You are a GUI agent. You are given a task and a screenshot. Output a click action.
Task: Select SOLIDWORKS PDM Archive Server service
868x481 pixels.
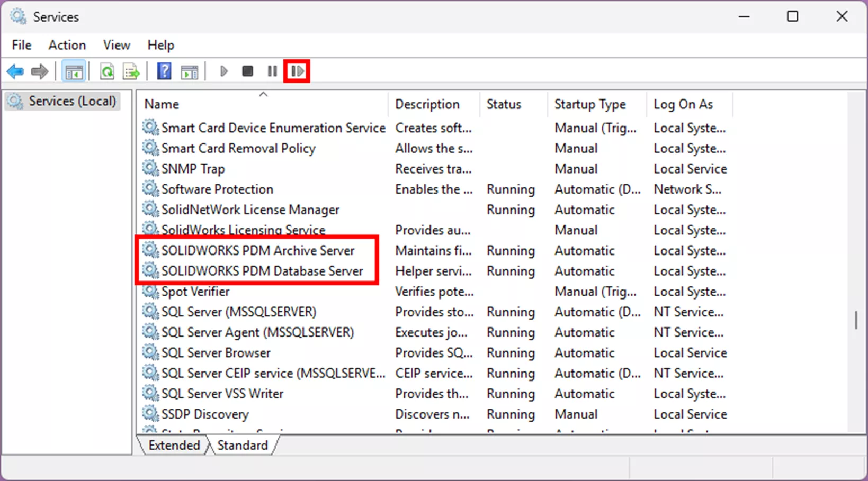[x=434, y=250]
